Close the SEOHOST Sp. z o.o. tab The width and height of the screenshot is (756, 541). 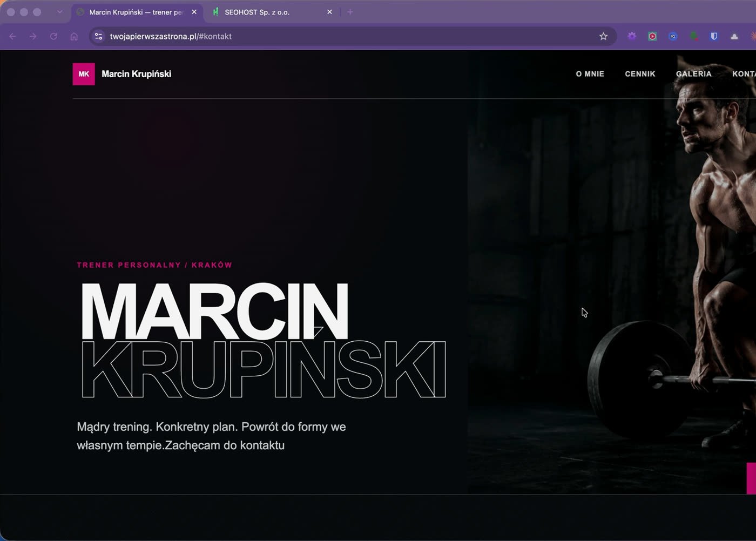coord(329,12)
